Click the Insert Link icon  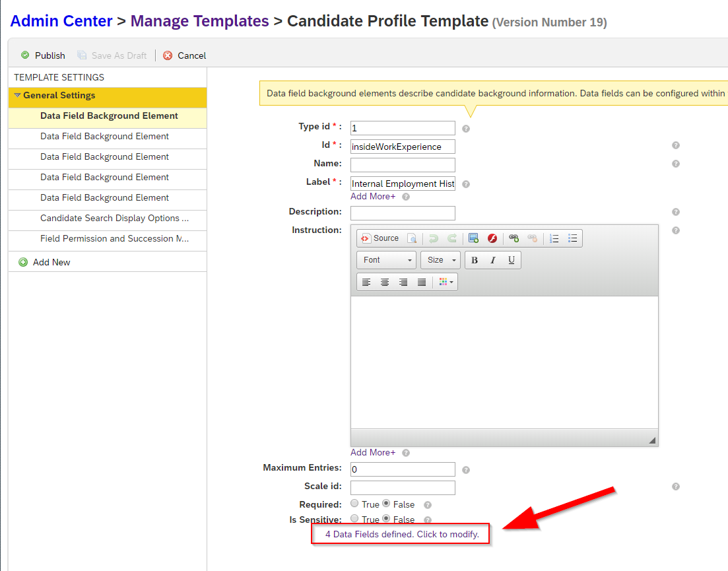(x=514, y=238)
